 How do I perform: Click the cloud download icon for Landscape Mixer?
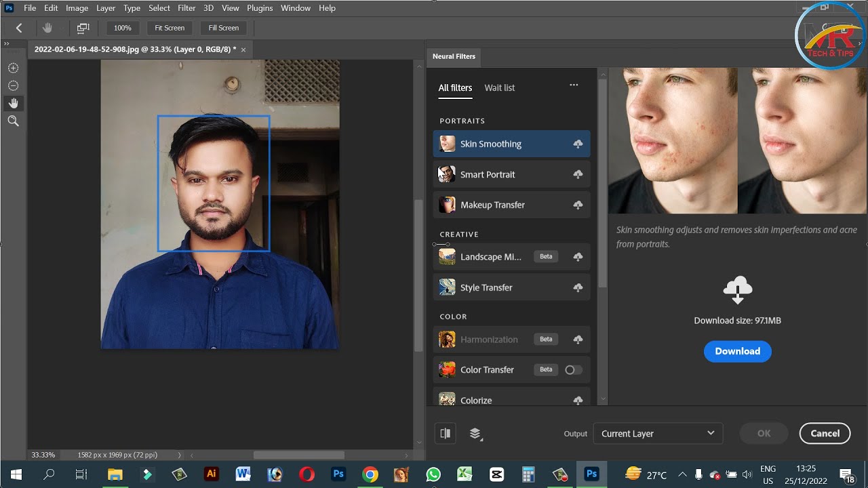[578, 256]
